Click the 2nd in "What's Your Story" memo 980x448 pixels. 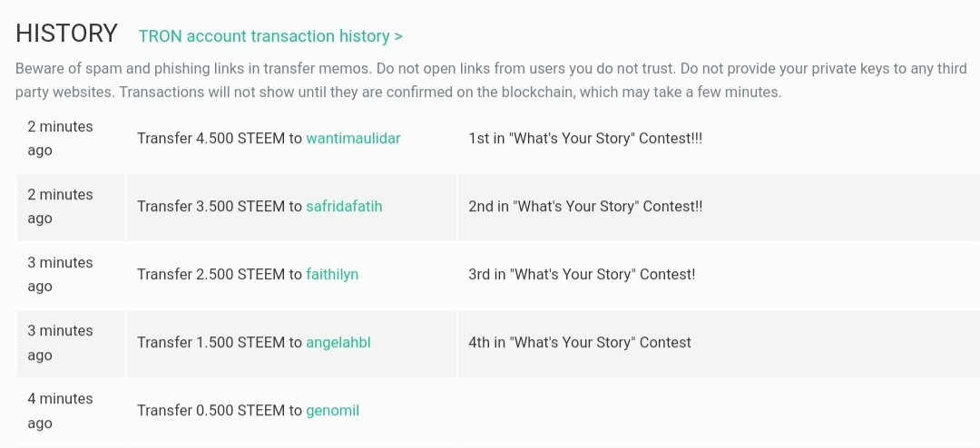click(x=585, y=207)
